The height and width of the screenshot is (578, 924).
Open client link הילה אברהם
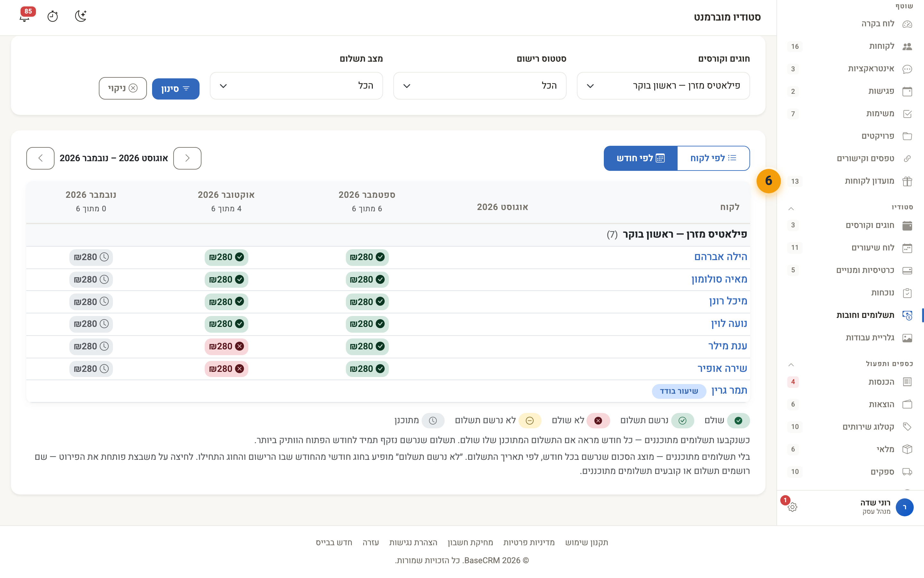(x=721, y=257)
